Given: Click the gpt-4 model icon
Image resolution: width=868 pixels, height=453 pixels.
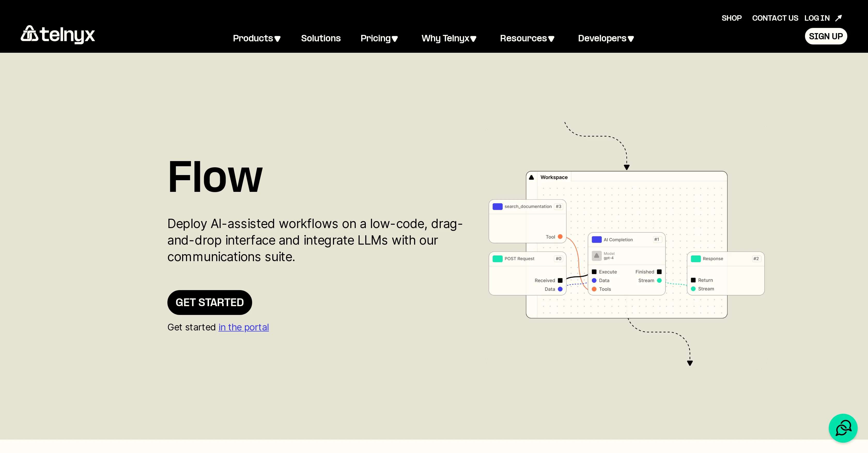Looking at the screenshot, I should coord(596,256).
